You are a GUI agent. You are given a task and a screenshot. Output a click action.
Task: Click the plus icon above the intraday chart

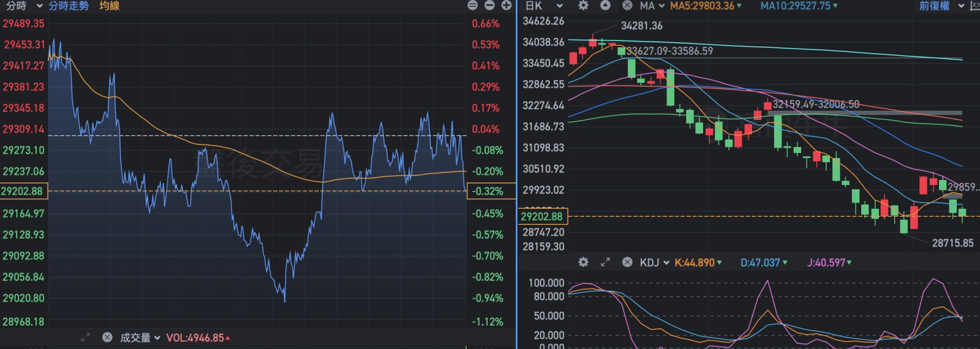pyautogui.click(x=507, y=6)
